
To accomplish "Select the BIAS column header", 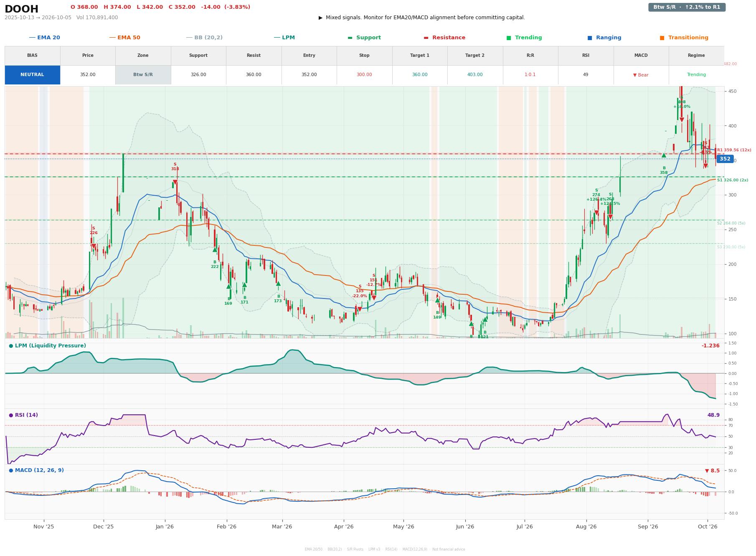I will click(32, 56).
